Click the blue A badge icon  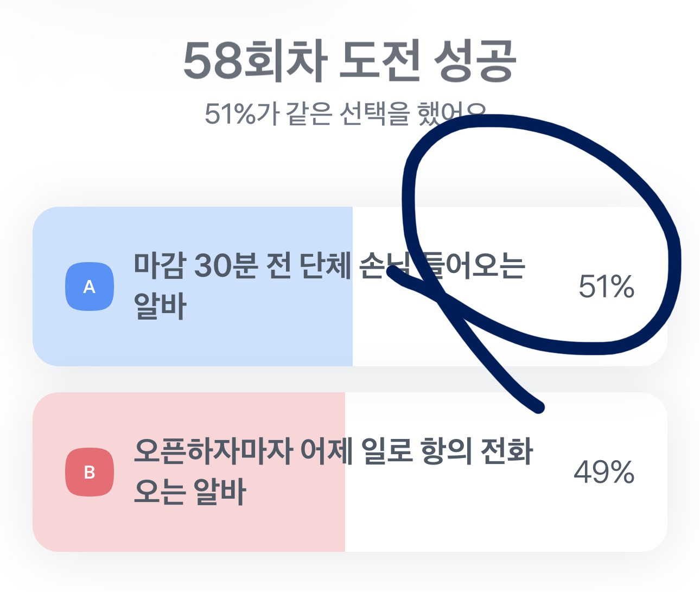click(x=90, y=287)
